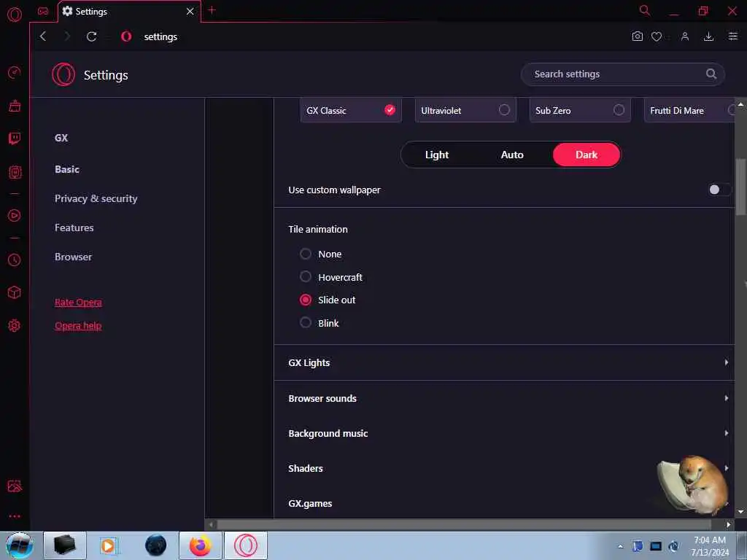Viewport: 747px width, 560px height.
Task: Select the Frutti Di Mare theme
Action: point(689,111)
